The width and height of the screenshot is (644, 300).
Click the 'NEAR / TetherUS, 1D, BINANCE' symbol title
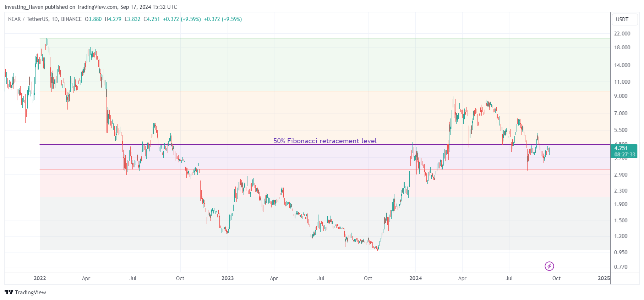45,19
